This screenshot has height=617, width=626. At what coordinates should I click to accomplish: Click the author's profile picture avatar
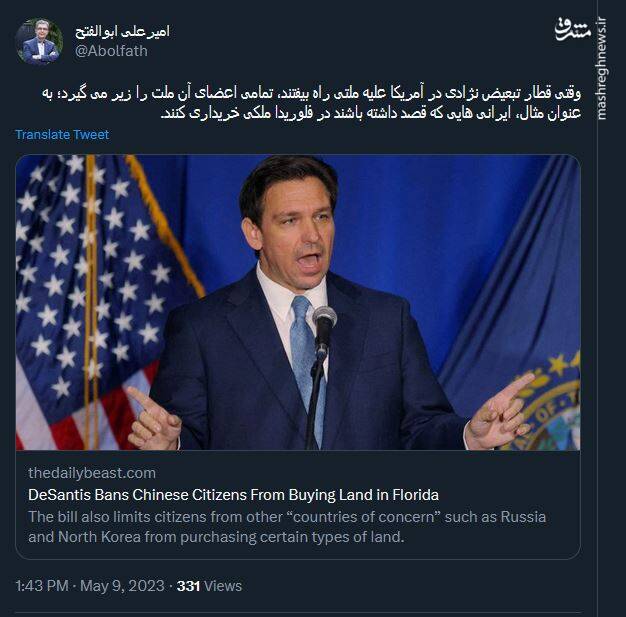[39, 41]
